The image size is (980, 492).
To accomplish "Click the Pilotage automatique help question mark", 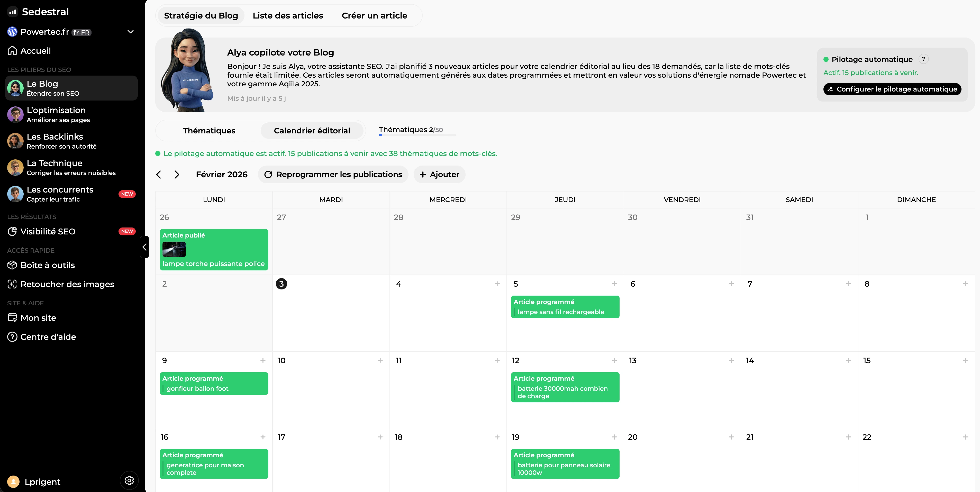I will (923, 59).
